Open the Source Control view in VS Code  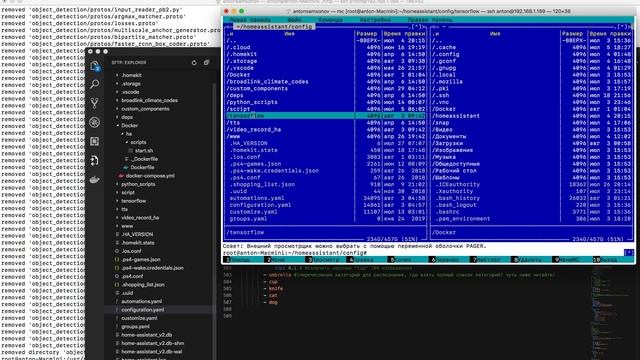click(94, 103)
